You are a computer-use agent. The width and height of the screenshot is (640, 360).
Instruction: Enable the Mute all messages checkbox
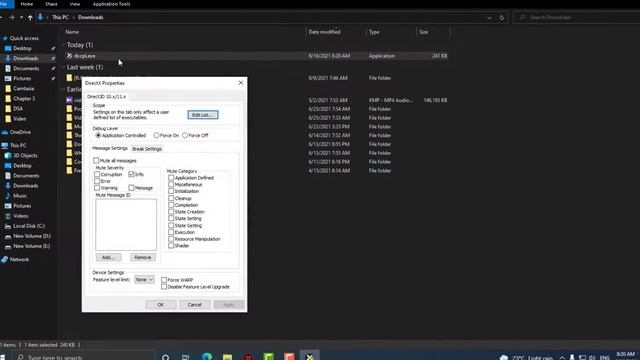[x=96, y=160]
